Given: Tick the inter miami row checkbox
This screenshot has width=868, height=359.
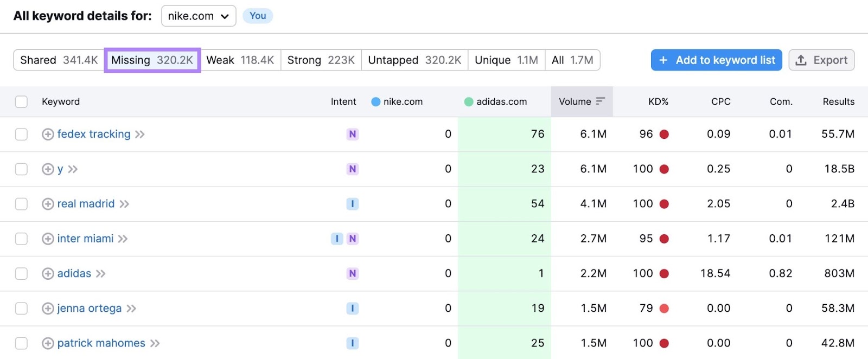Looking at the screenshot, I should (x=21, y=239).
